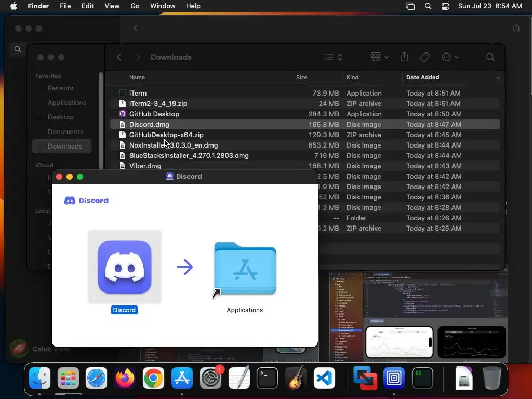Click share icon in the rear window's toolbar
Image resolution: width=532 pixels, height=399 pixels.
click(x=516, y=28)
